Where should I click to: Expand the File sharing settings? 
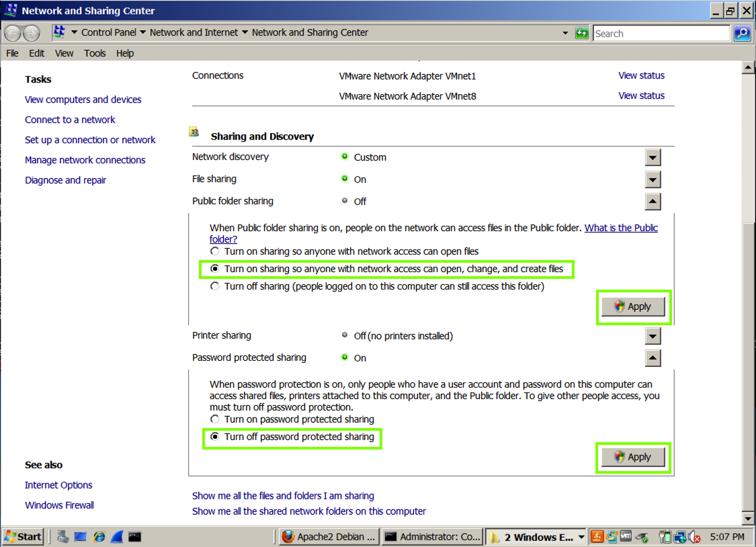pyautogui.click(x=653, y=179)
